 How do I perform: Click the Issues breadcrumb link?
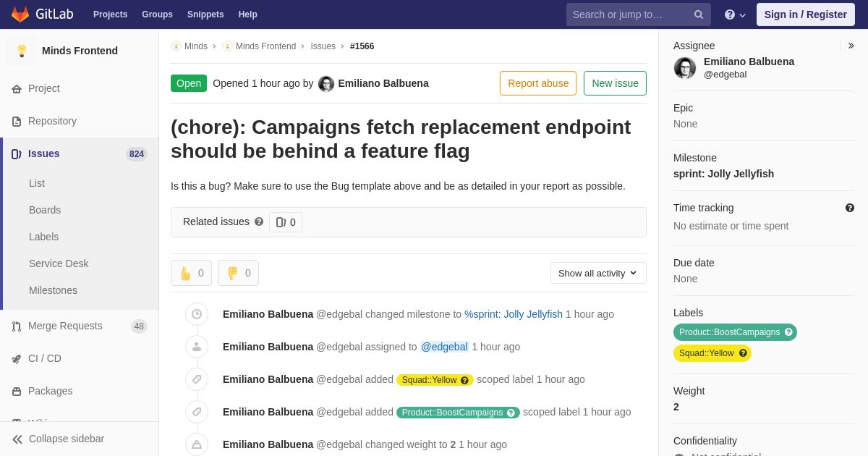click(323, 46)
